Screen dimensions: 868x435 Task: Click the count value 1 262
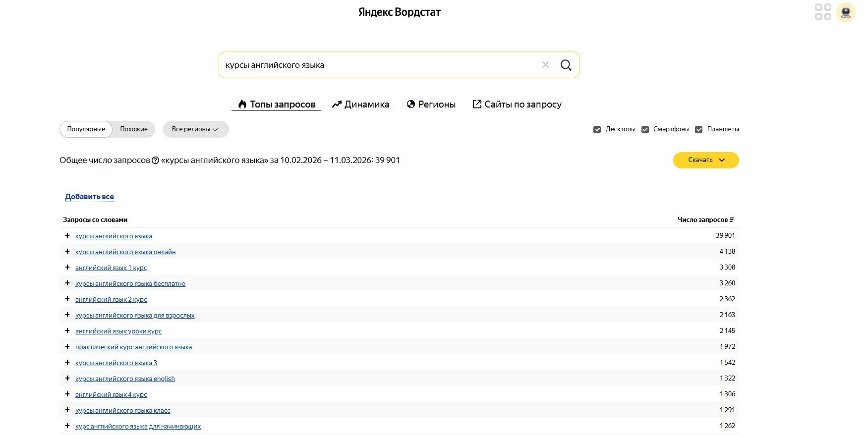(727, 426)
